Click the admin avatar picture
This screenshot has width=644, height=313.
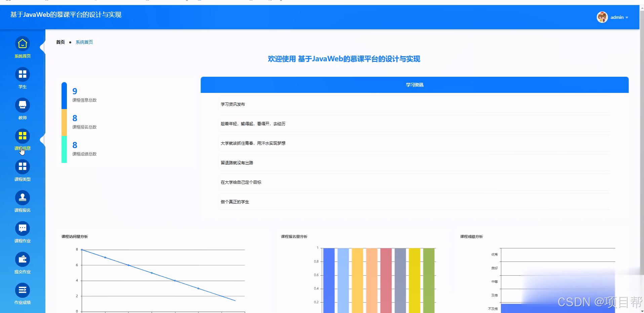(603, 17)
